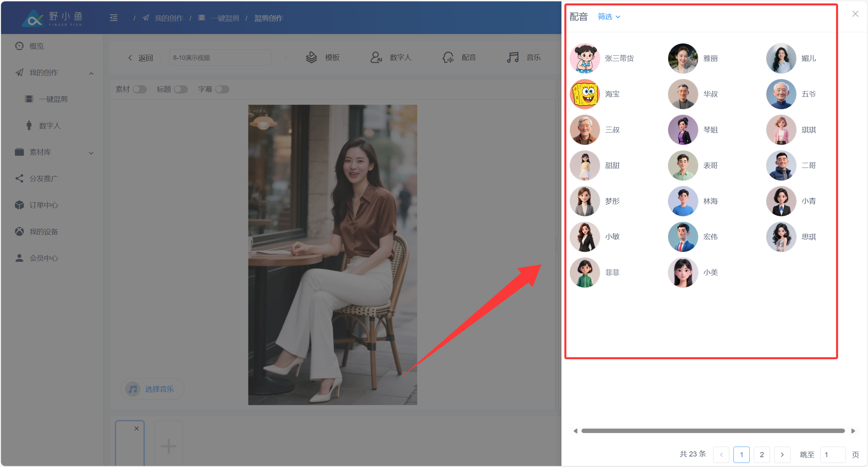Click the sidebar collapse hamburger icon

(114, 18)
